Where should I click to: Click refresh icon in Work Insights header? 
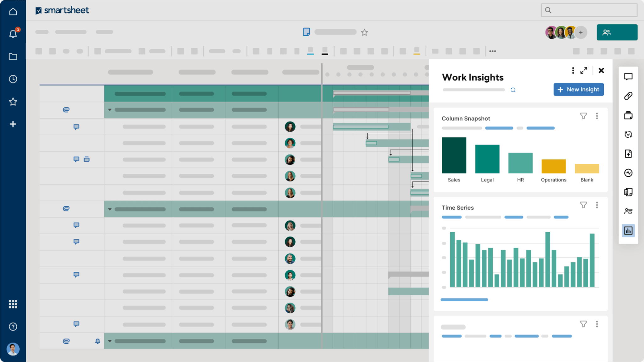[x=513, y=90]
